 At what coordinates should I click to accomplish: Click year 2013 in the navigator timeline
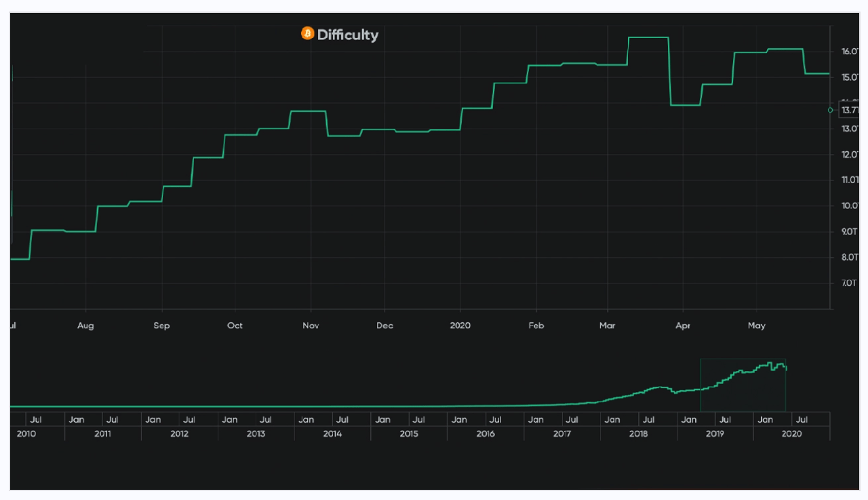(256, 434)
